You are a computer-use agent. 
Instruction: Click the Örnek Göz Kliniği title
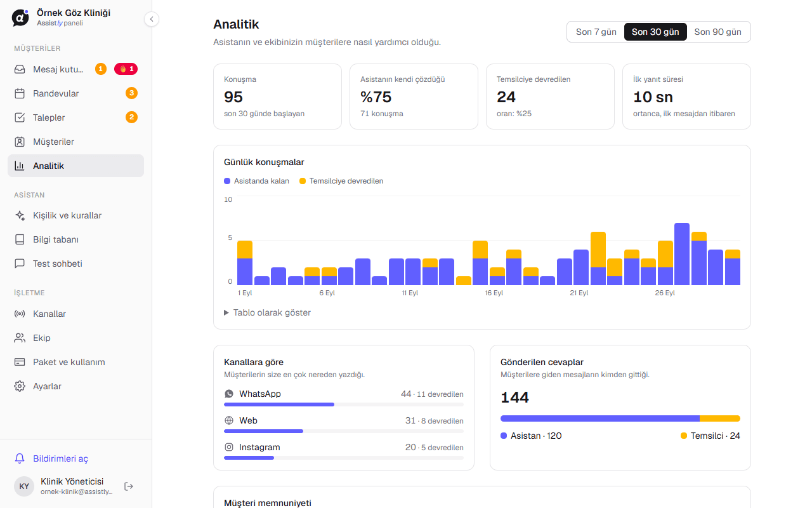pyautogui.click(x=74, y=13)
